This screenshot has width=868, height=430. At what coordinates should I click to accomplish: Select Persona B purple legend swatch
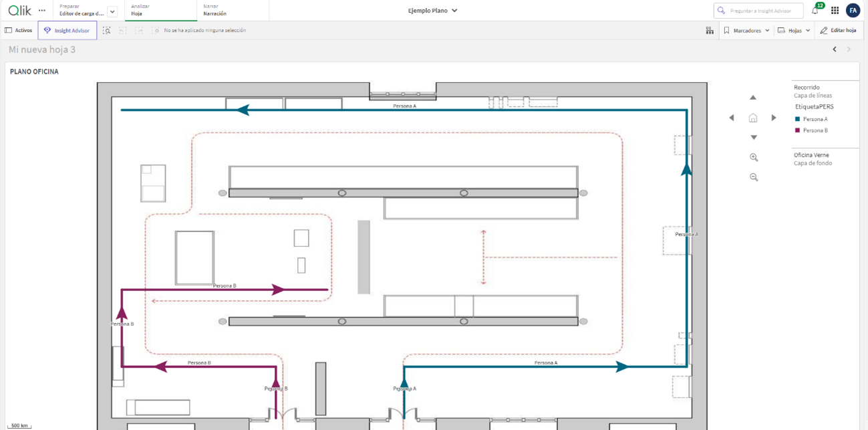[x=797, y=130]
